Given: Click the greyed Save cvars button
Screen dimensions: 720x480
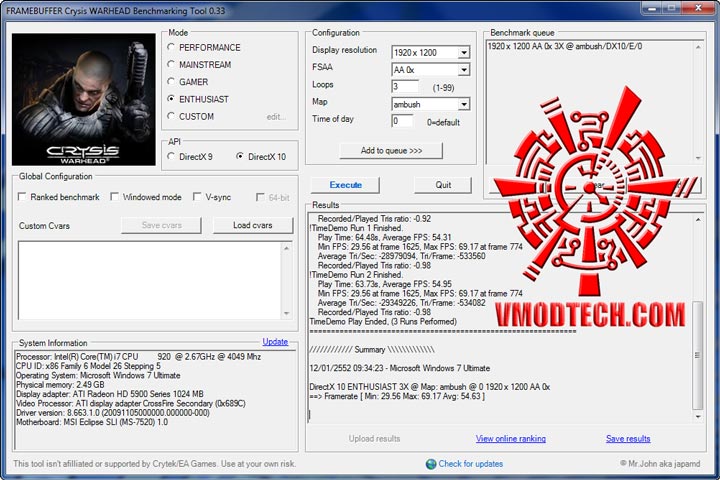Looking at the screenshot, I should click(162, 226).
